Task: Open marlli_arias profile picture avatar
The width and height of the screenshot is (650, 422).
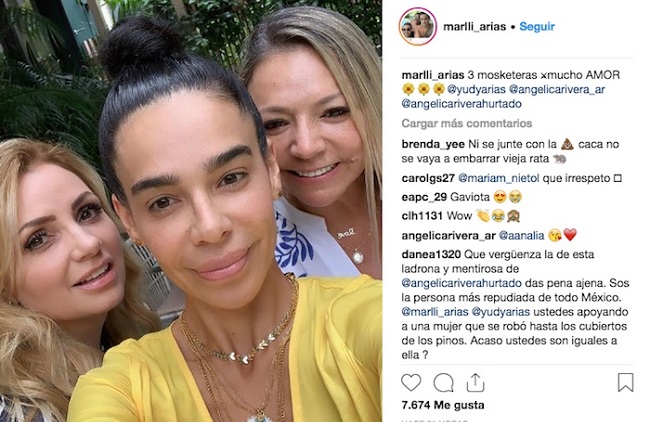Action: (417, 26)
